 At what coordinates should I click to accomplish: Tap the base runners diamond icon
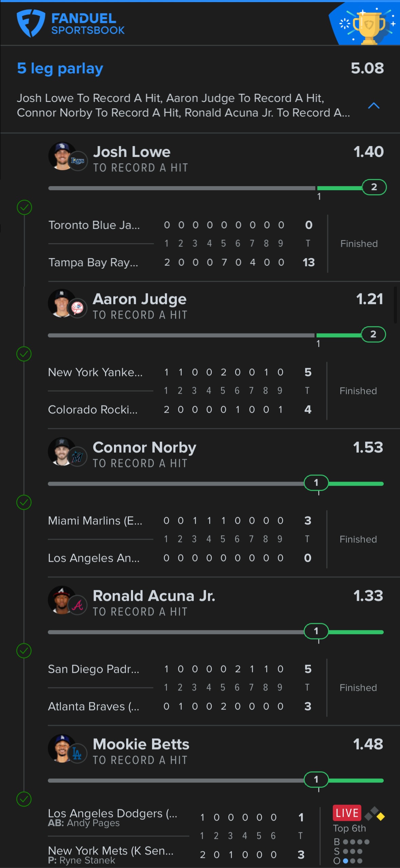click(x=374, y=813)
